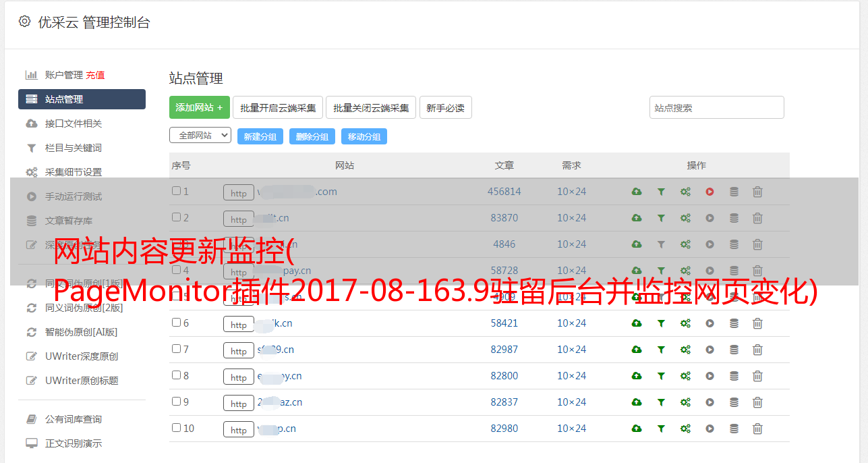Viewport: 868px width, 463px height.
Task: Click the 移动分组 button
Action: (x=364, y=136)
